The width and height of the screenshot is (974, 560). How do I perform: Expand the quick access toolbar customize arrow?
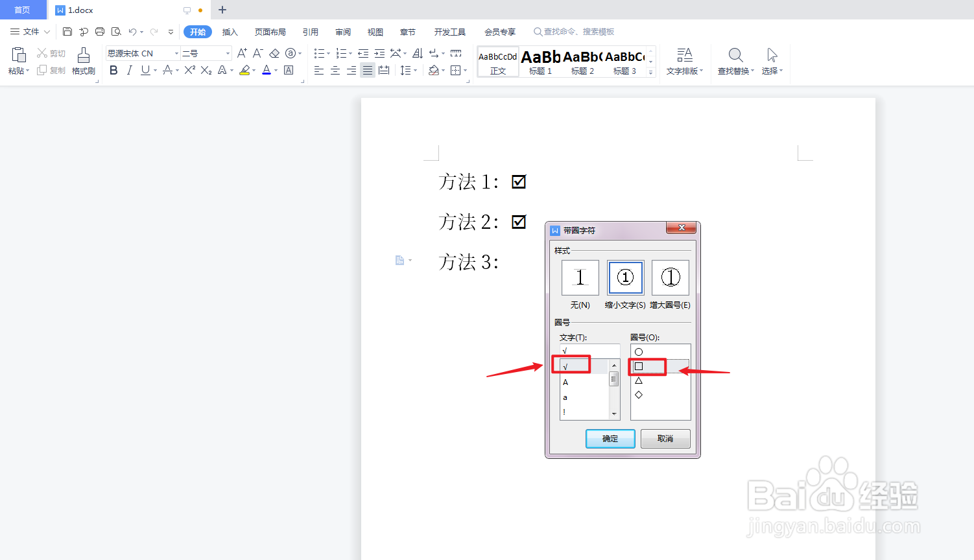pos(171,32)
